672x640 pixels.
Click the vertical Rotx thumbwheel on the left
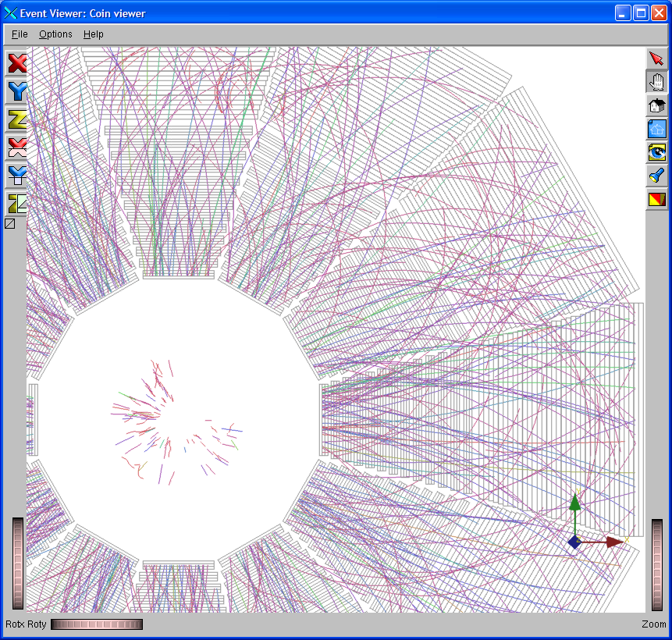coord(18,564)
